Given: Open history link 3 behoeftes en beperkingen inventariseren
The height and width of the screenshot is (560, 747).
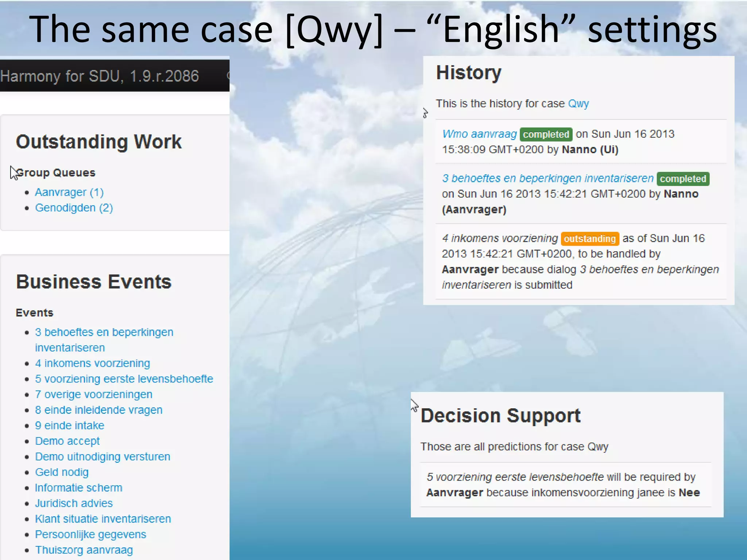Looking at the screenshot, I should [548, 178].
